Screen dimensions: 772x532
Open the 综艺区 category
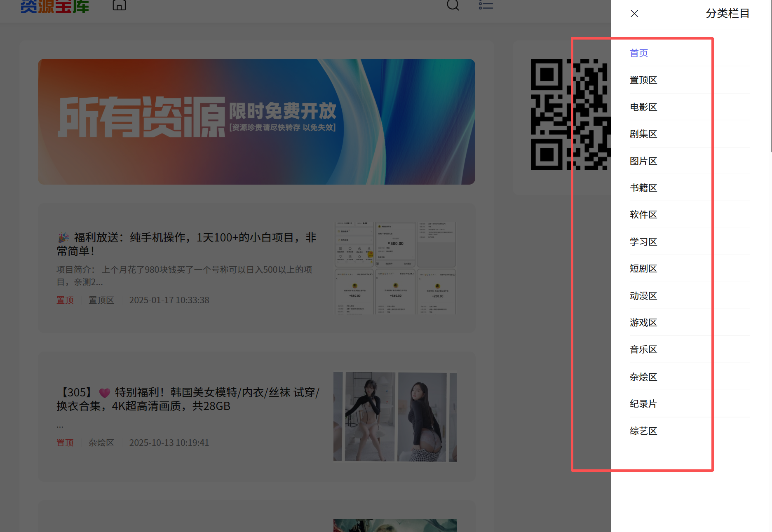643,431
